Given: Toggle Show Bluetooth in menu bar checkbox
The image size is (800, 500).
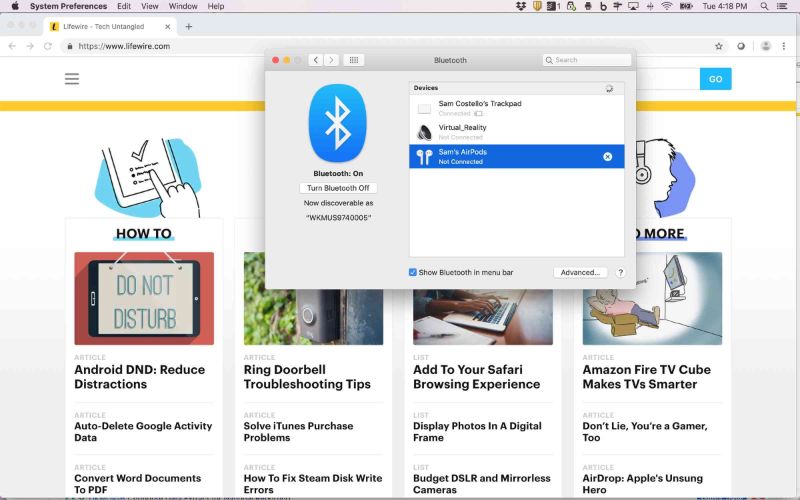Looking at the screenshot, I should [413, 272].
